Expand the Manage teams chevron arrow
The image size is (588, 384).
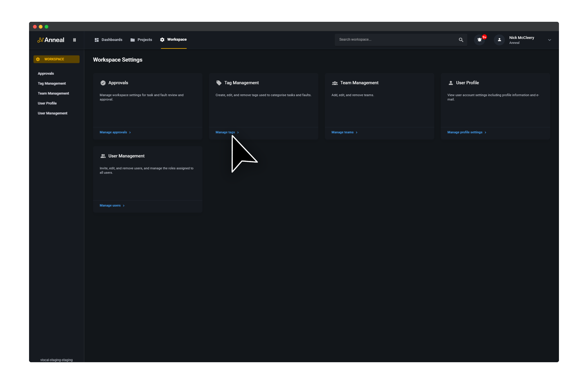[x=357, y=132]
